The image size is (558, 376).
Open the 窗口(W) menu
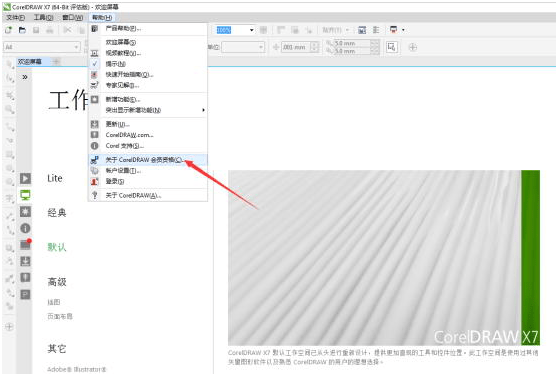[73, 17]
